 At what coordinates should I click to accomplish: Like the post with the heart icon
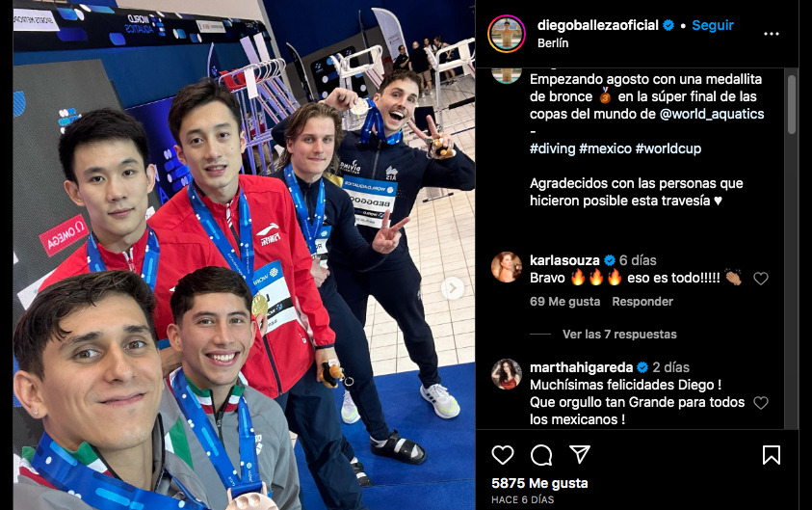coord(502,455)
